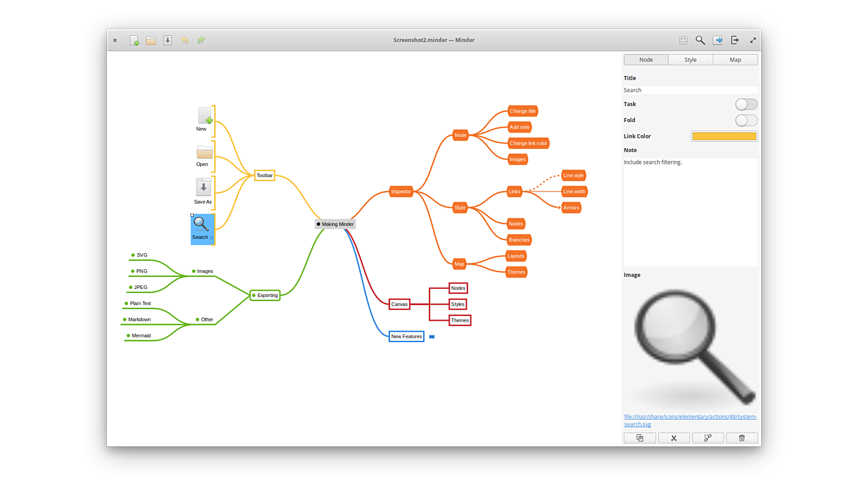Image resolution: width=868 pixels, height=488 pixels.
Task: Expand the folded New Features node indicator
Action: (432, 337)
